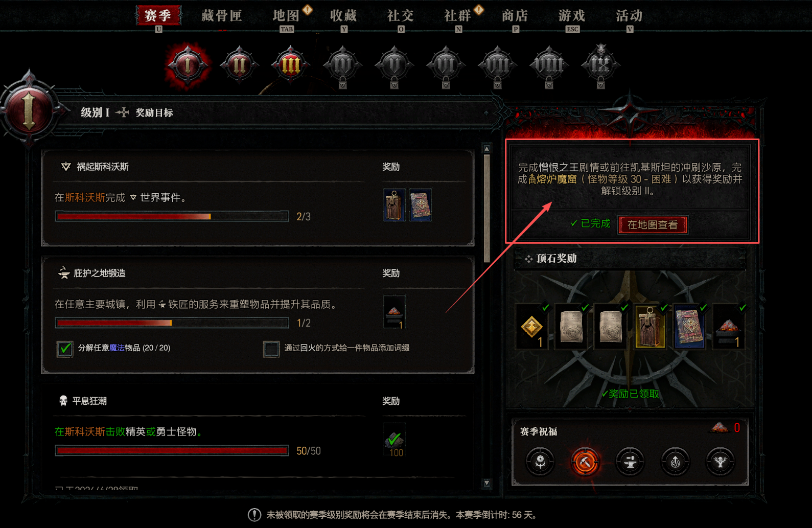Switch to the 商店 tab

coord(515,15)
